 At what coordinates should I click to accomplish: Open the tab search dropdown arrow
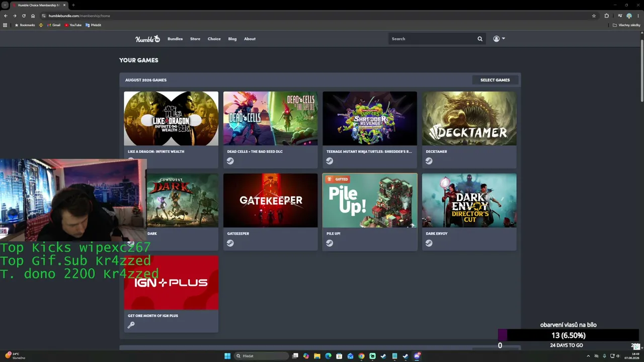click(x=5, y=5)
